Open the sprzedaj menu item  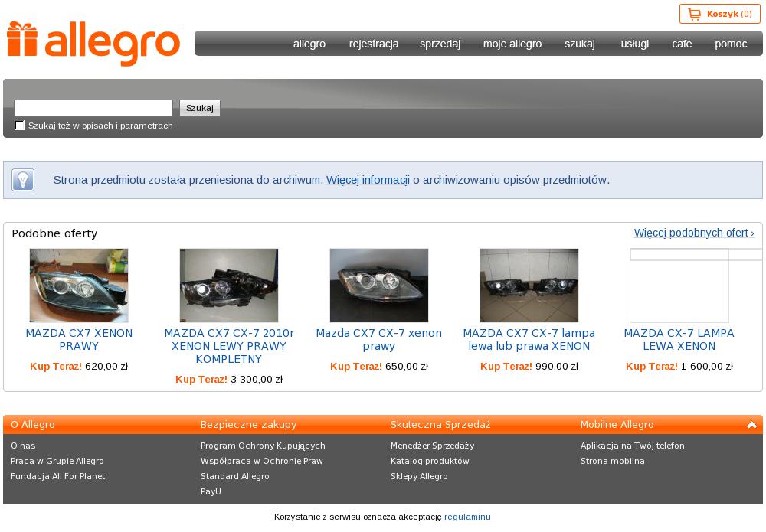[x=440, y=44]
